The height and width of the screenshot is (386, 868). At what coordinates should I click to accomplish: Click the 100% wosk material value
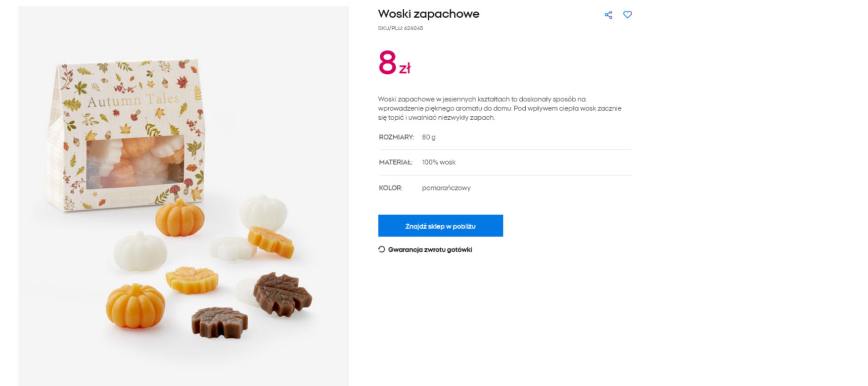tap(439, 162)
